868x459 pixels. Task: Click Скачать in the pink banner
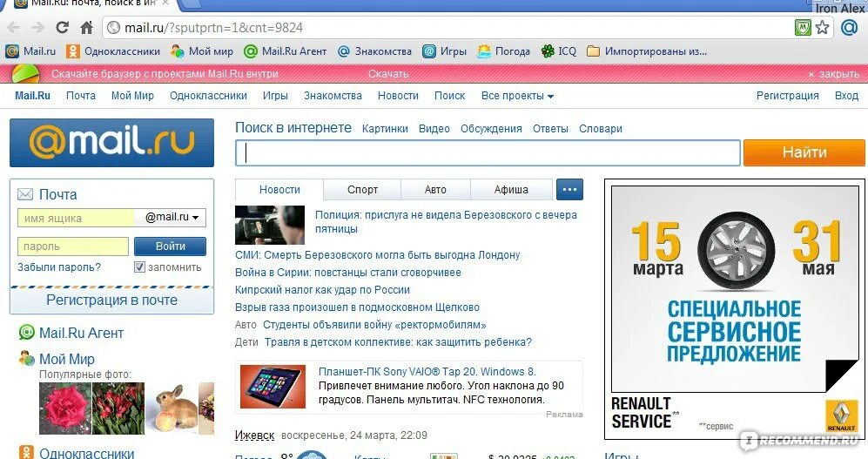click(x=388, y=74)
